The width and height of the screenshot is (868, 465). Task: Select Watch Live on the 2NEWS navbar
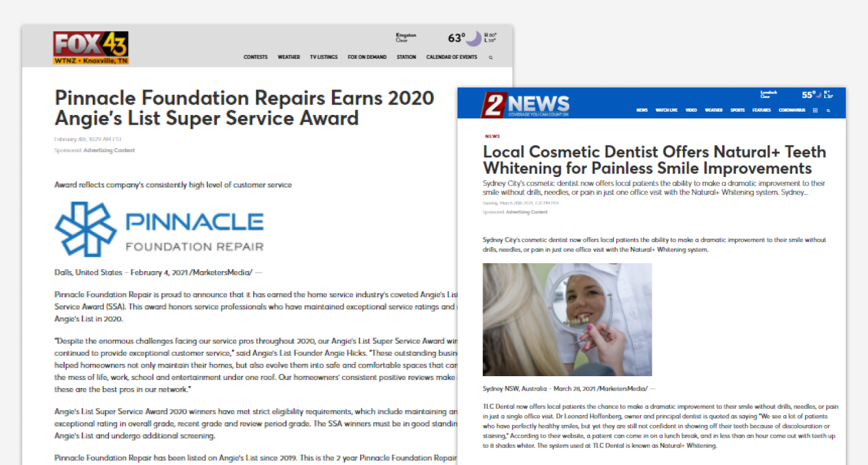click(x=667, y=110)
